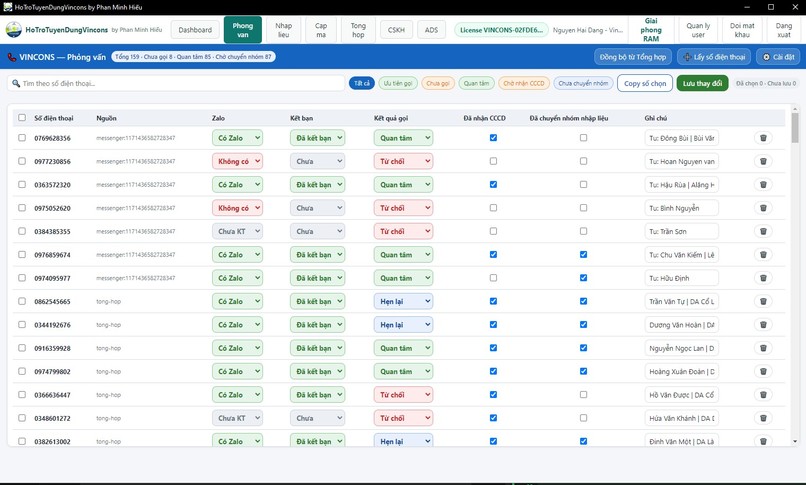
Task: Click Lưu thay đổi button
Action: pyautogui.click(x=702, y=83)
